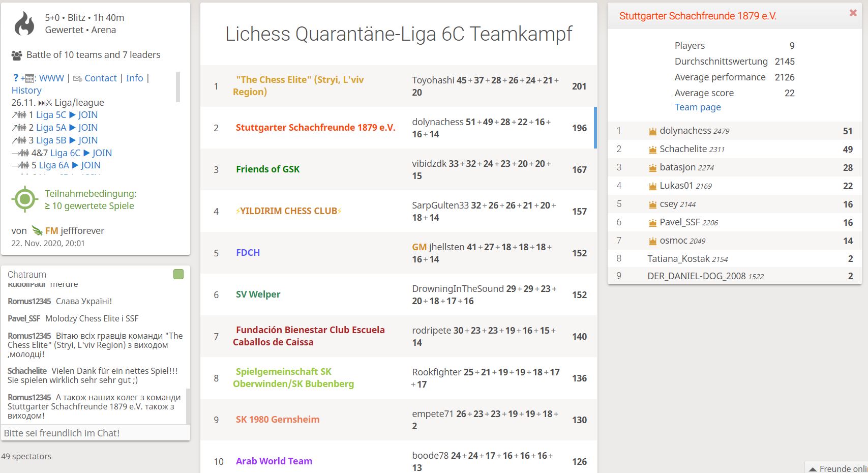Screen dimensions: 868x473
Task: Click the team battle group icon
Action: [x=17, y=55]
